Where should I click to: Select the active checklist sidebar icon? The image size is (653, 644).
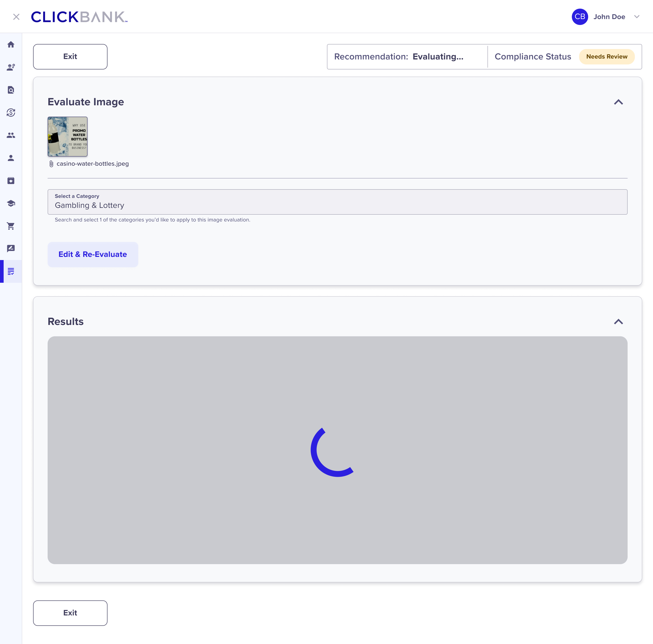click(11, 271)
